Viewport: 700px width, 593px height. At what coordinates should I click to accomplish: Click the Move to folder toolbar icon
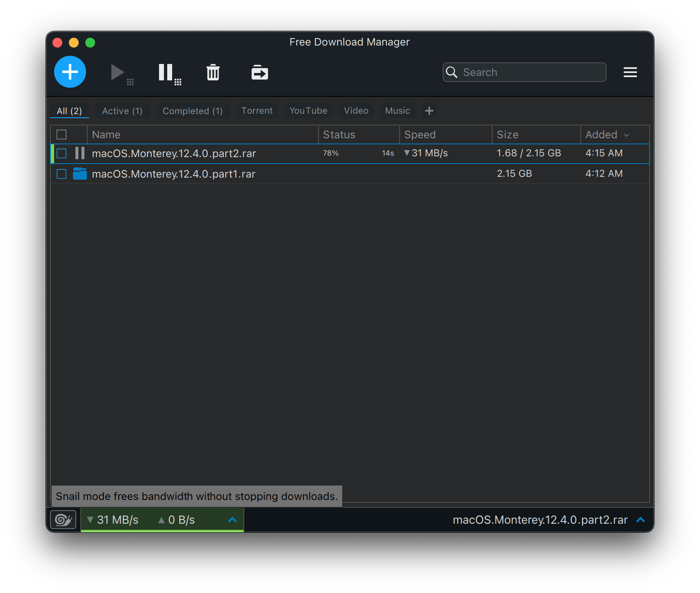(259, 72)
